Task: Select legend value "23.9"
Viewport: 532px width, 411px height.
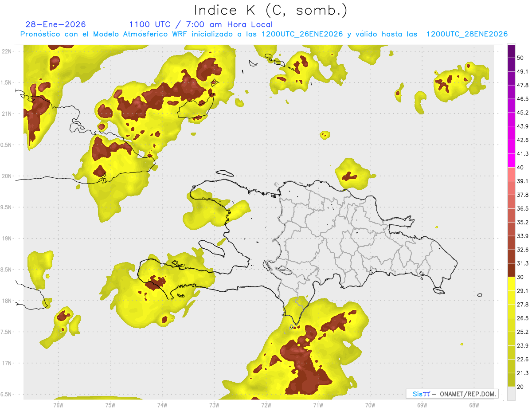Action: (x=523, y=345)
